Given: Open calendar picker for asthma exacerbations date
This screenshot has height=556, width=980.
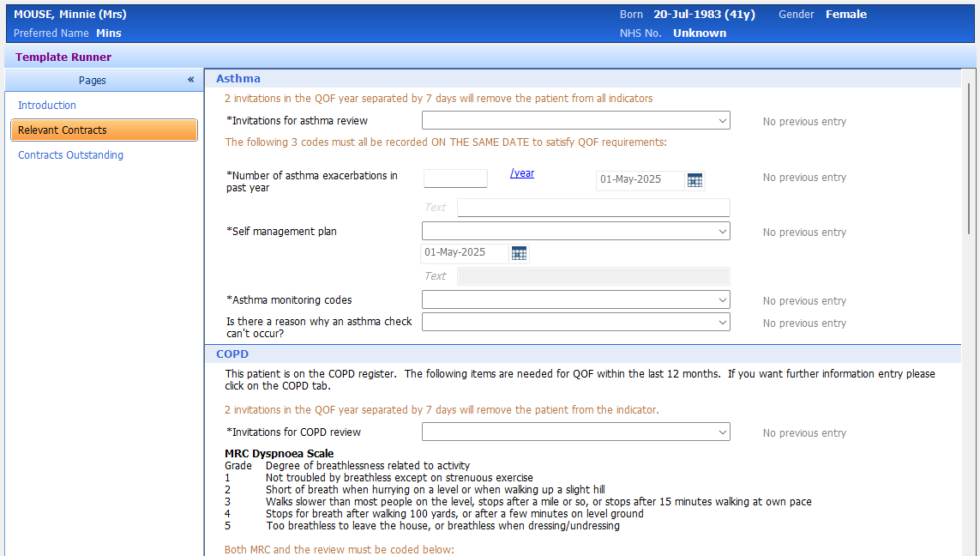Looking at the screenshot, I should 694,180.
